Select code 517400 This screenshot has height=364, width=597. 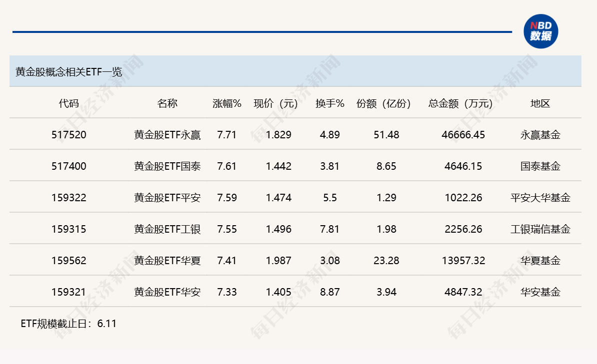tap(69, 166)
